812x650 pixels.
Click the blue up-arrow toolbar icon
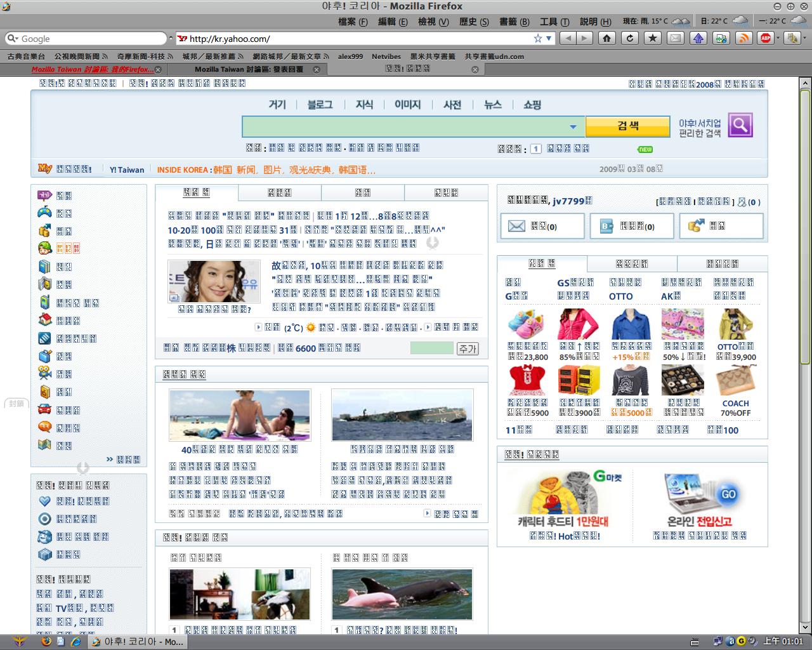tap(698, 38)
